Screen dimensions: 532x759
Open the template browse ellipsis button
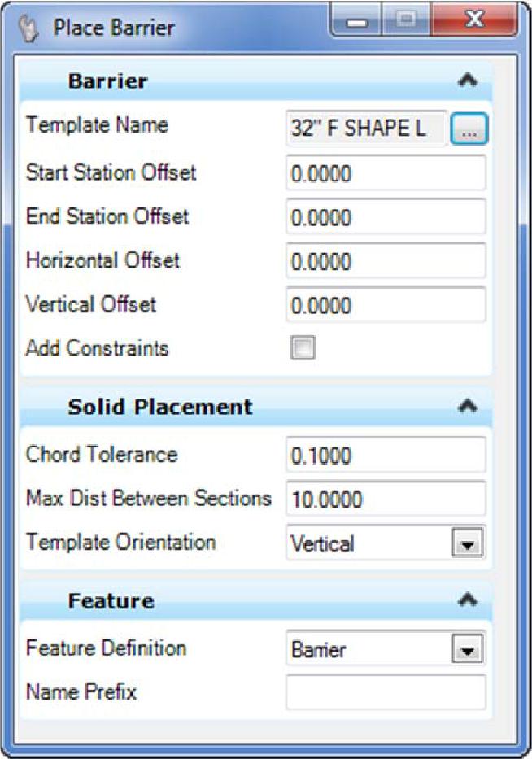(469, 129)
